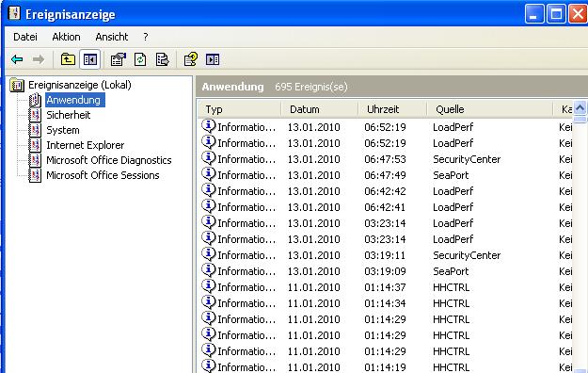The height and width of the screenshot is (373, 588).
Task: Click SecurityCenter source at 03:19:11
Action: 467,255
